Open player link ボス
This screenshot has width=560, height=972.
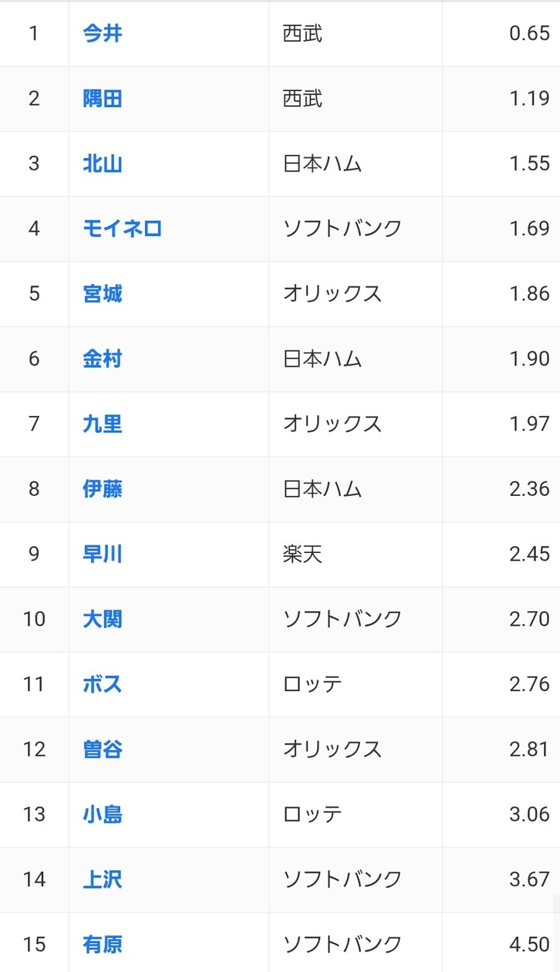pos(102,684)
